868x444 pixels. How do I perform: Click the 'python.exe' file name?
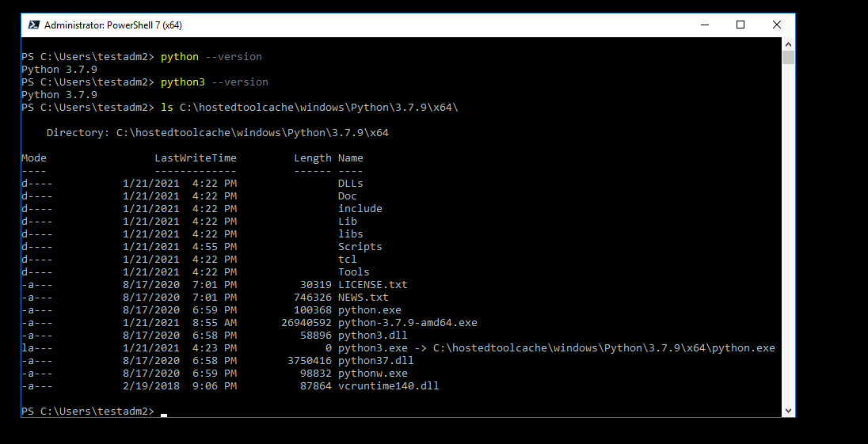tap(370, 310)
